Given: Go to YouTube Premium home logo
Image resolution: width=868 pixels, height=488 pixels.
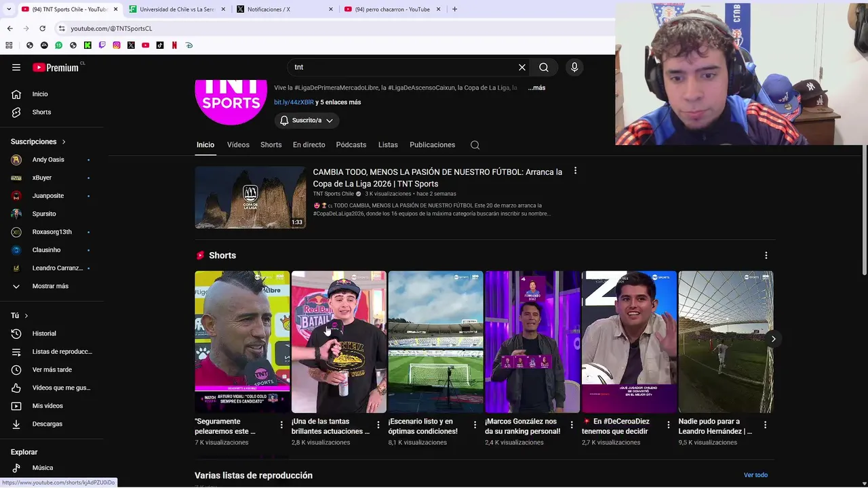Looking at the screenshot, I should (56, 67).
